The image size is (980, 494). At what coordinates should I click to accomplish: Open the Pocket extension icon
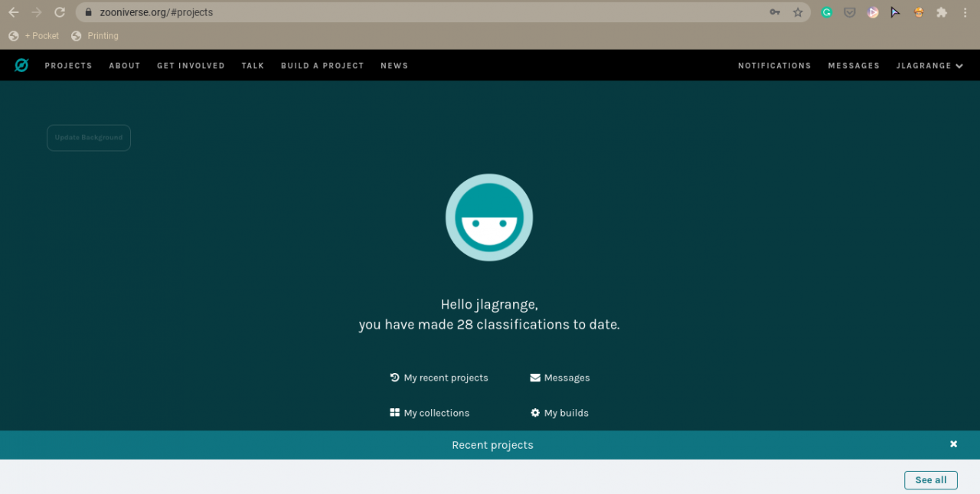coord(850,12)
